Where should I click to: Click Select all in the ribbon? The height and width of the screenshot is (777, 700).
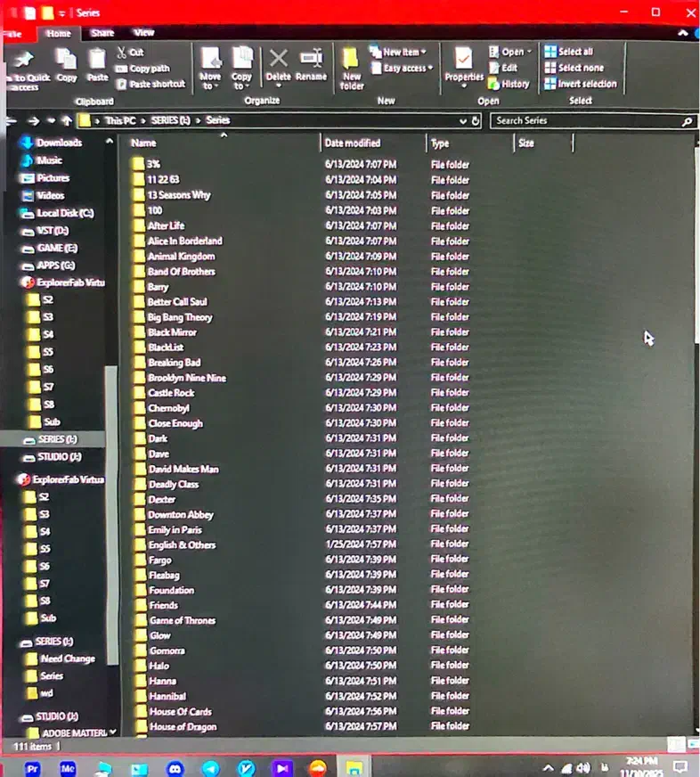[574, 52]
